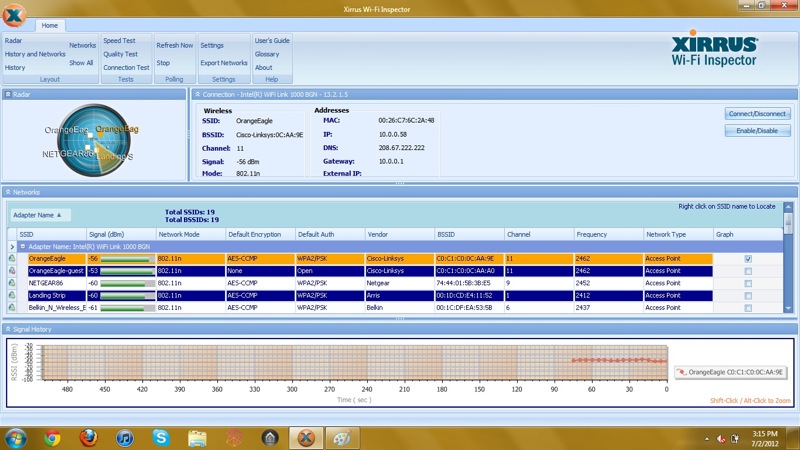
Task: Click the Landing Strip row network icon
Action: point(12,295)
